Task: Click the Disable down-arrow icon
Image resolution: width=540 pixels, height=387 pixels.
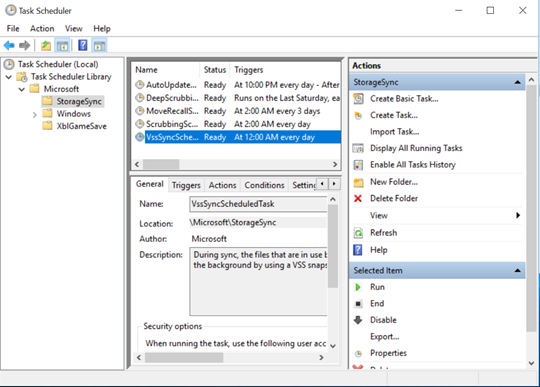Action: click(358, 320)
